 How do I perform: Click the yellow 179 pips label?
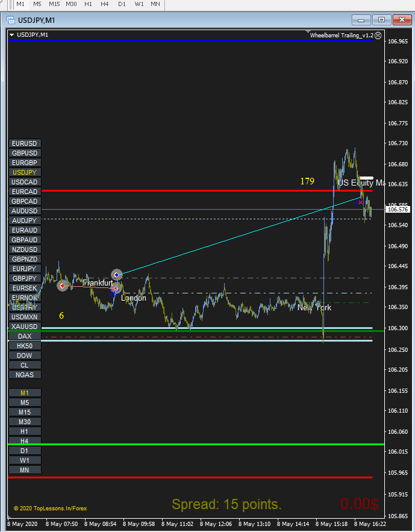307,181
